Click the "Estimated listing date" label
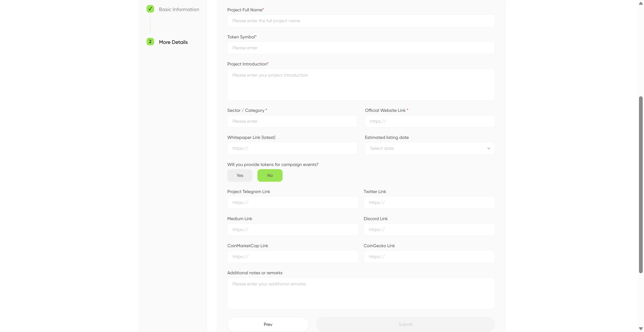The image size is (644, 332). 387,137
